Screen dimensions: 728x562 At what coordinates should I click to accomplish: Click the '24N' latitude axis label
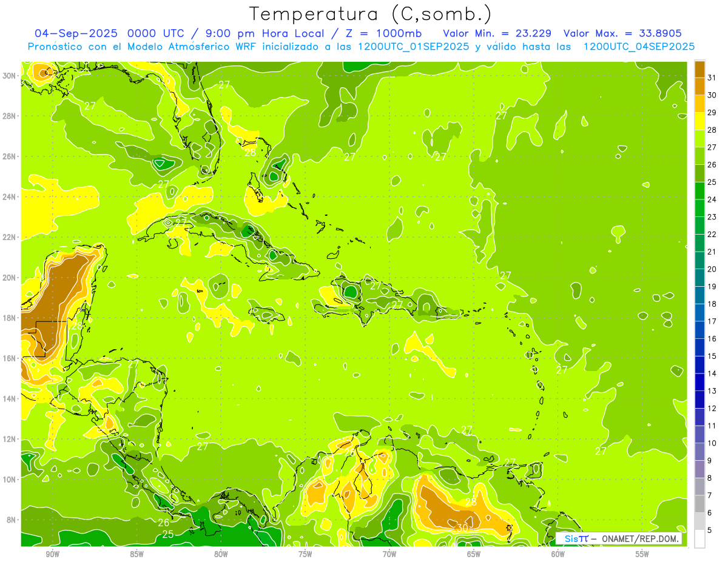[9, 197]
